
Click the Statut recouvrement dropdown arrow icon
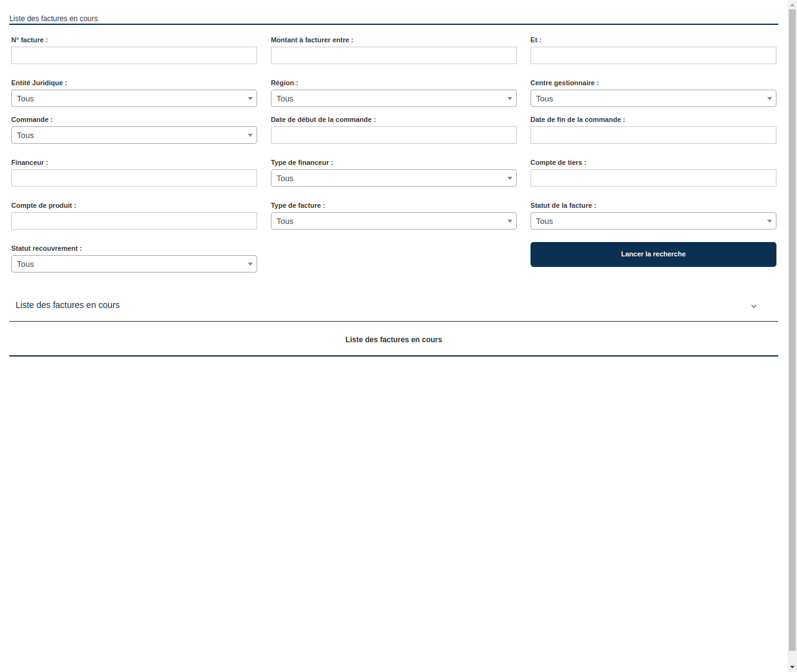pyautogui.click(x=250, y=264)
